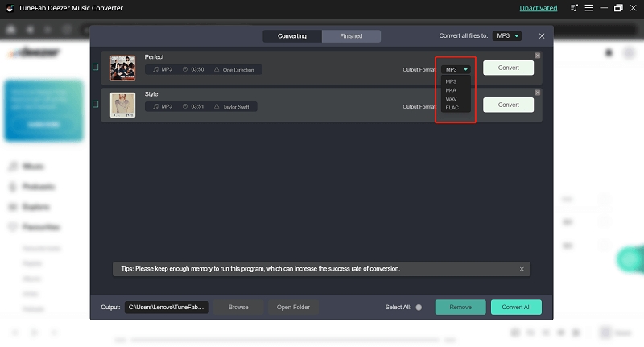Collapse the Output Format dropdown for Perfect

[456, 69]
